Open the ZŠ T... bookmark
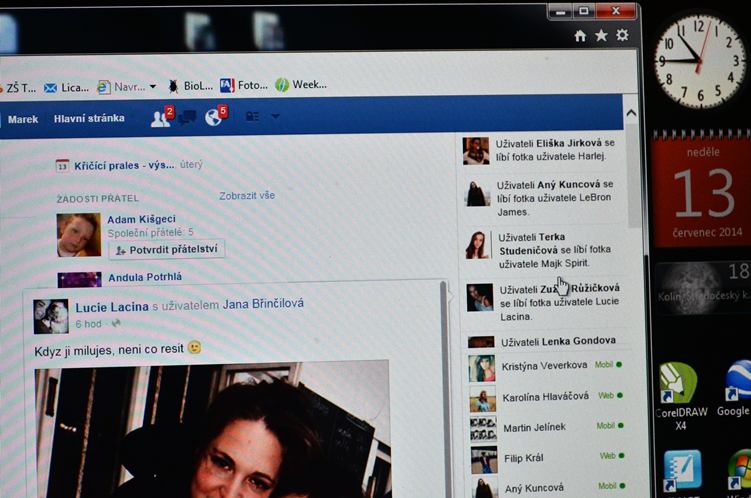 click(x=18, y=88)
